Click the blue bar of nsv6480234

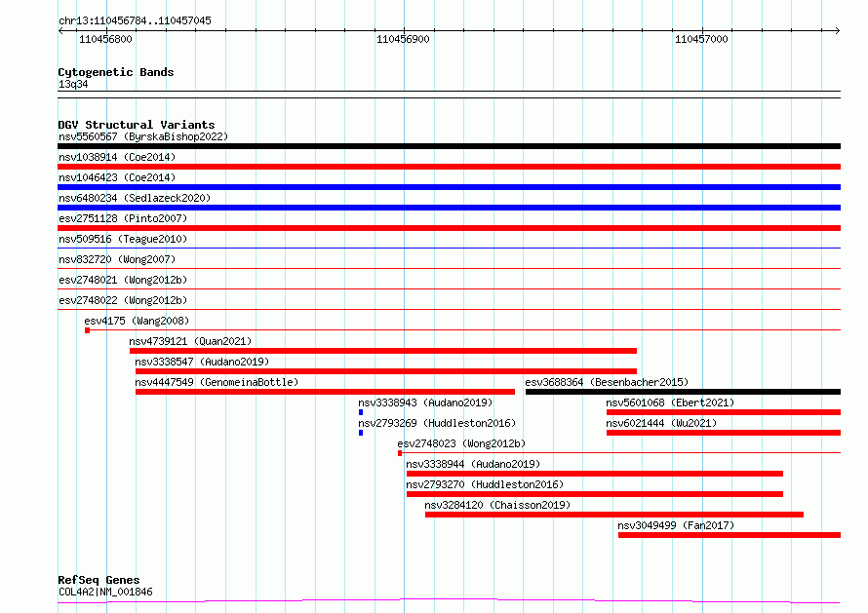449,208
